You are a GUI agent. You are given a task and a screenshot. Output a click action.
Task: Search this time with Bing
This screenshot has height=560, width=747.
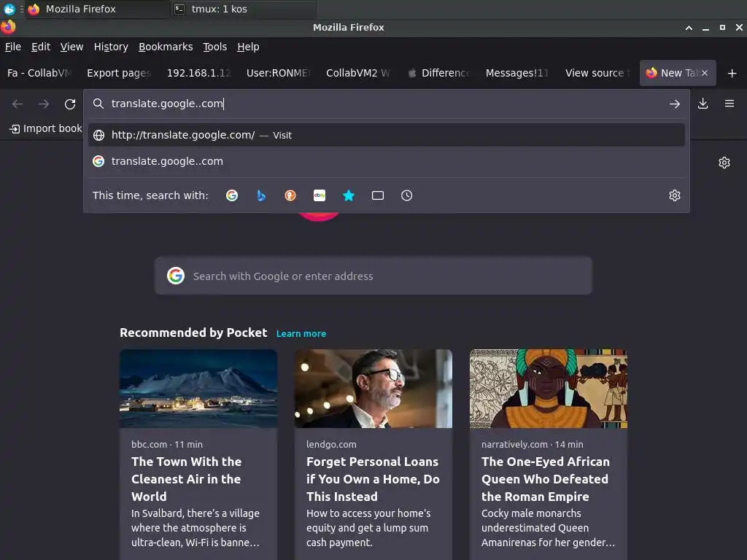pyautogui.click(x=261, y=195)
